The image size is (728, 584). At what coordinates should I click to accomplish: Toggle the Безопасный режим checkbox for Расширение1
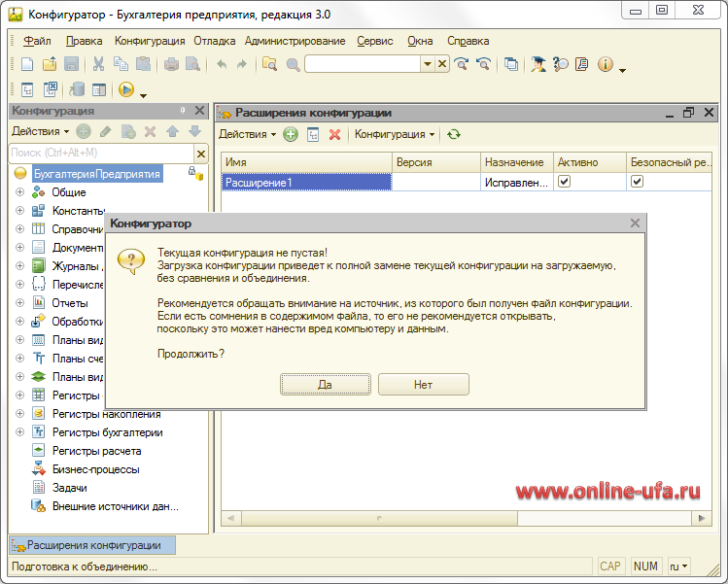(637, 182)
